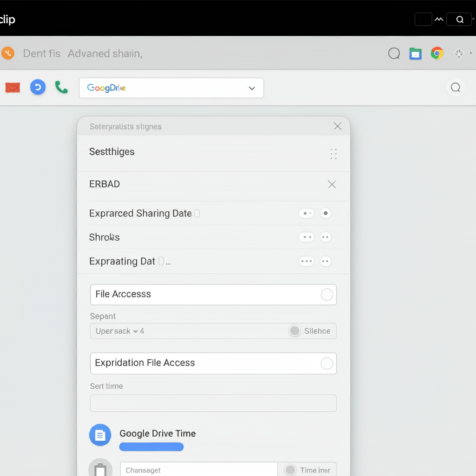This screenshot has height=476, width=476.
Task: Select the radio dot in Expraced Sharing Date row
Action: pos(325,213)
